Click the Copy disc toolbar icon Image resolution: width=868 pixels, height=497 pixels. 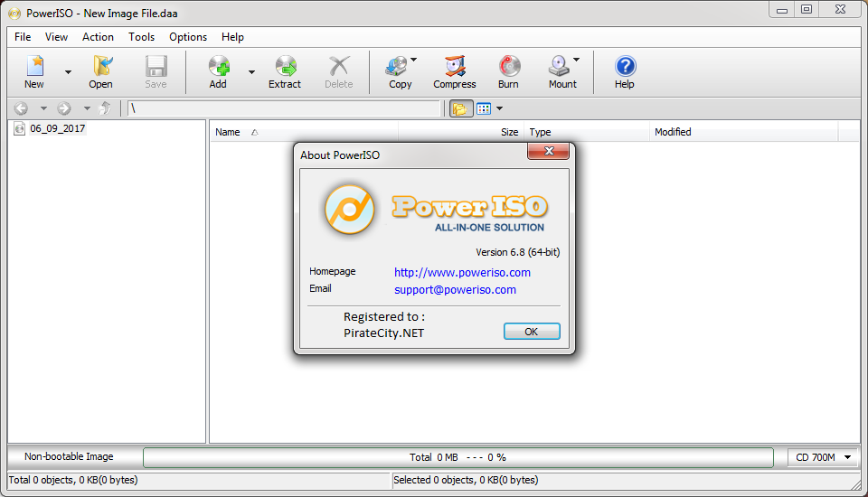pos(396,66)
